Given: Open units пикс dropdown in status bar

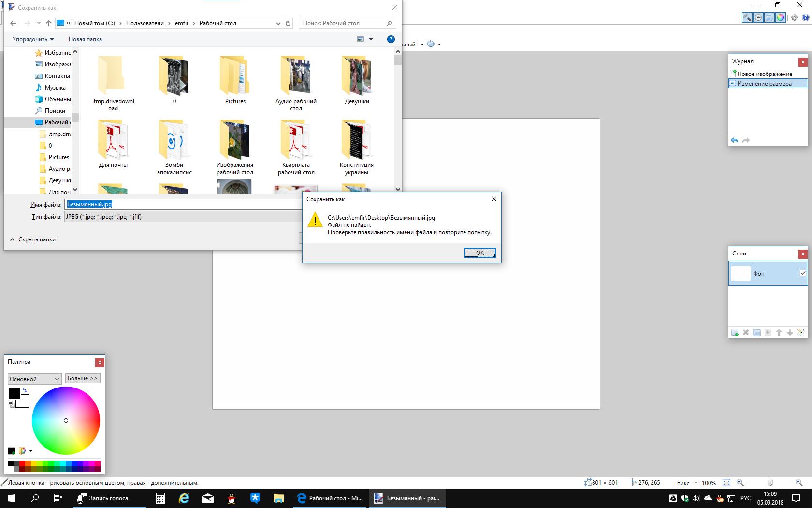Looking at the screenshot, I should [x=687, y=483].
